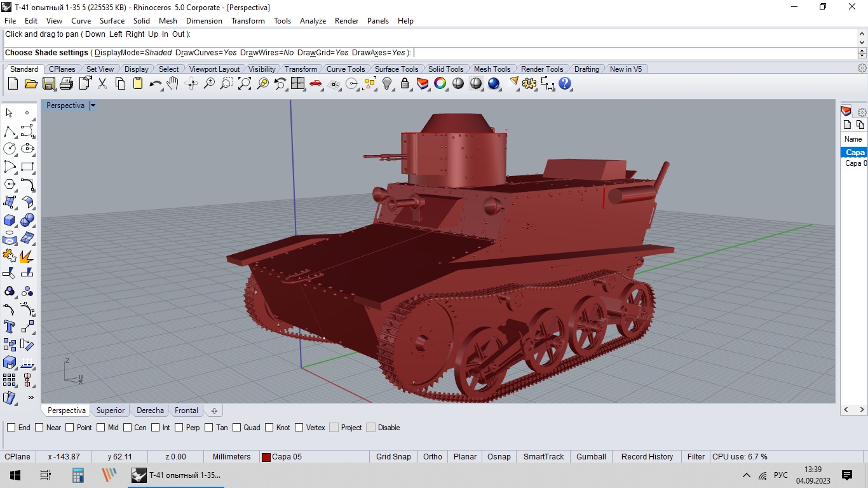The image size is (868, 488).
Task: Click the Cut scissors icon
Action: (102, 83)
